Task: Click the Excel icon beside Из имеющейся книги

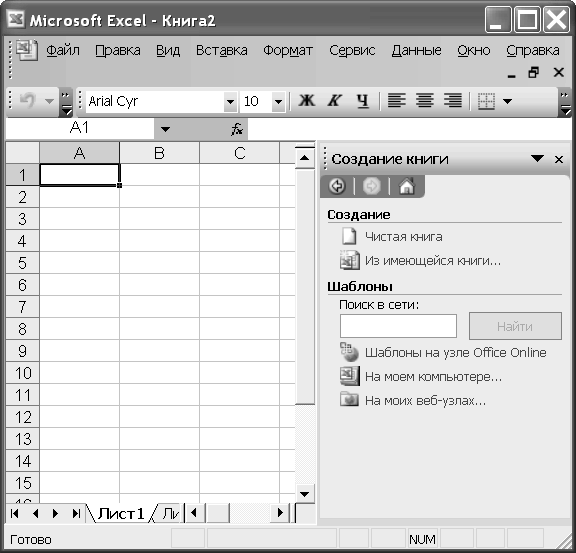Action: 349,260
